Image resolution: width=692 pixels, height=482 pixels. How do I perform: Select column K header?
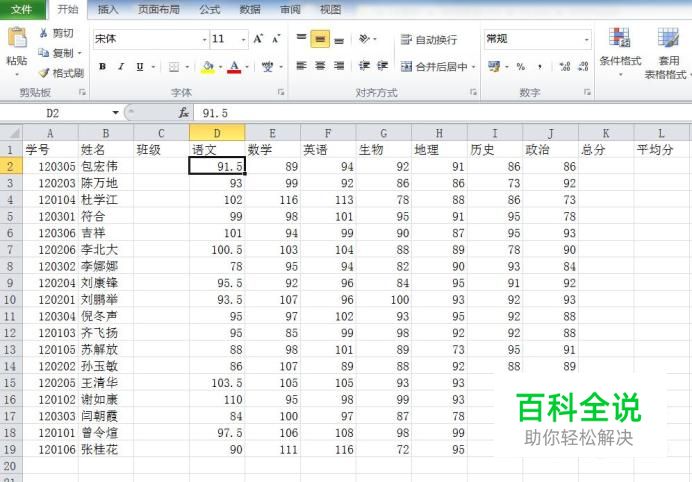pos(606,133)
